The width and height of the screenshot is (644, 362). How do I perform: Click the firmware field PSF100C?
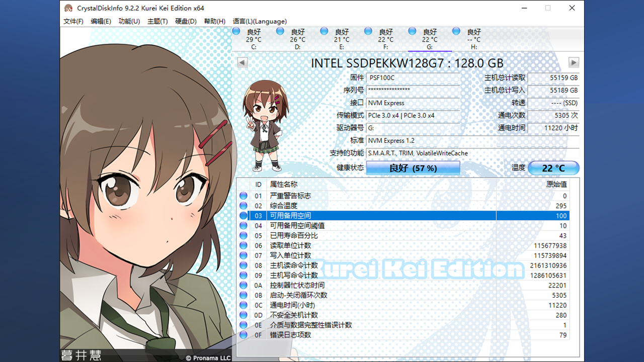(413, 78)
